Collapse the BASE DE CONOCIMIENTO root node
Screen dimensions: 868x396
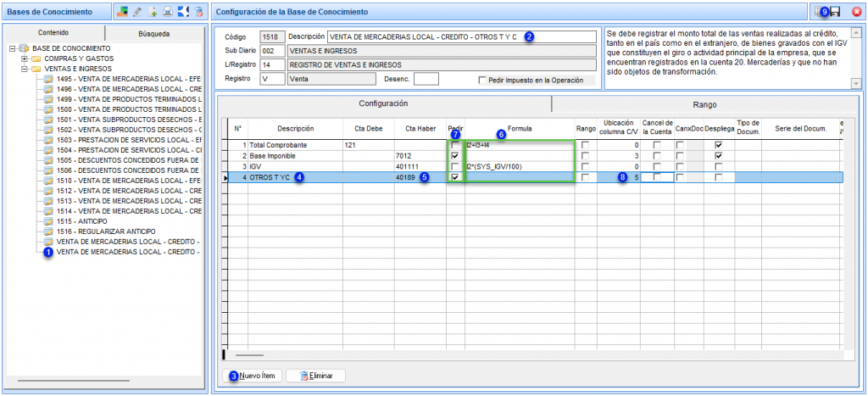(x=12, y=48)
